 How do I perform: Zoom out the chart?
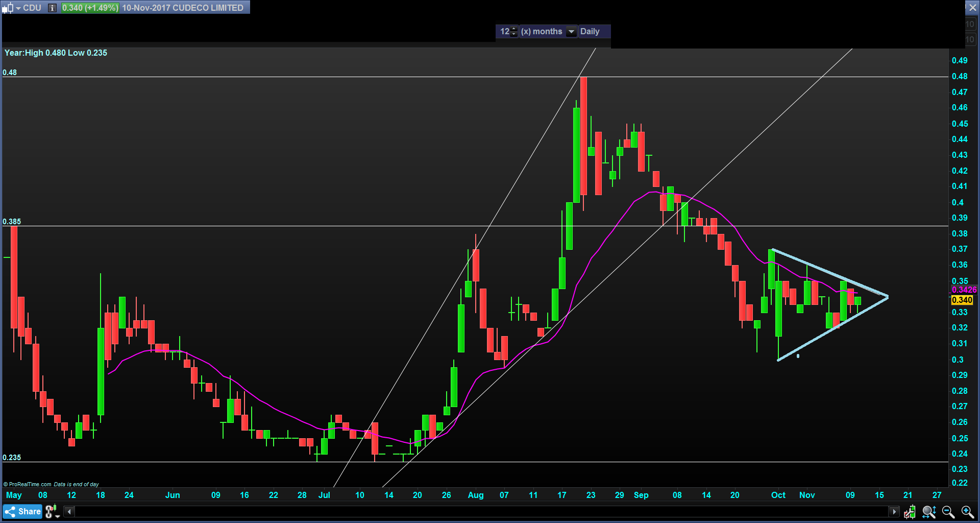(x=948, y=511)
